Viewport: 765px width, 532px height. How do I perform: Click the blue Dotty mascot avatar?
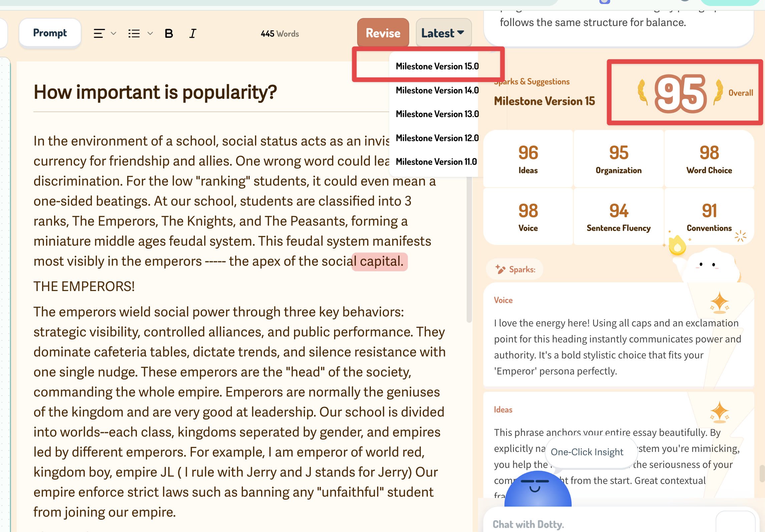(538, 489)
